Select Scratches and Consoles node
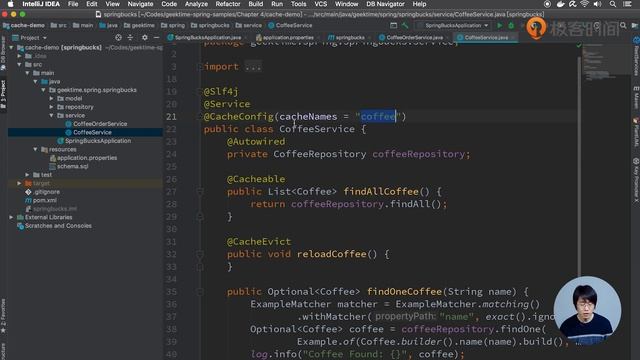This screenshot has height=360, width=640. 58,226
